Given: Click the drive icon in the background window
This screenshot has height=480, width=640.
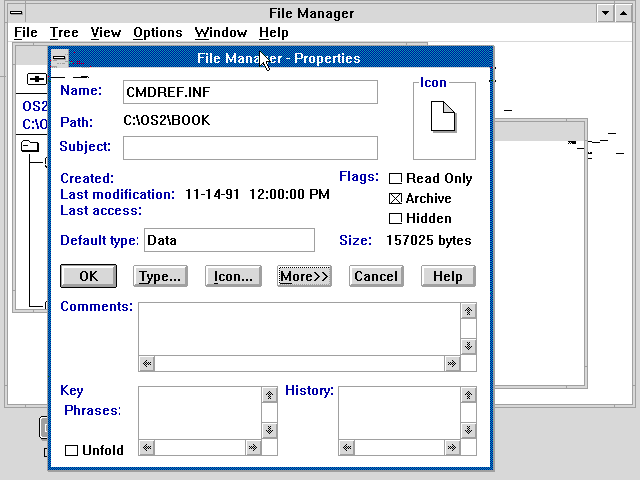Looking at the screenshot, I should pos(36,79).
